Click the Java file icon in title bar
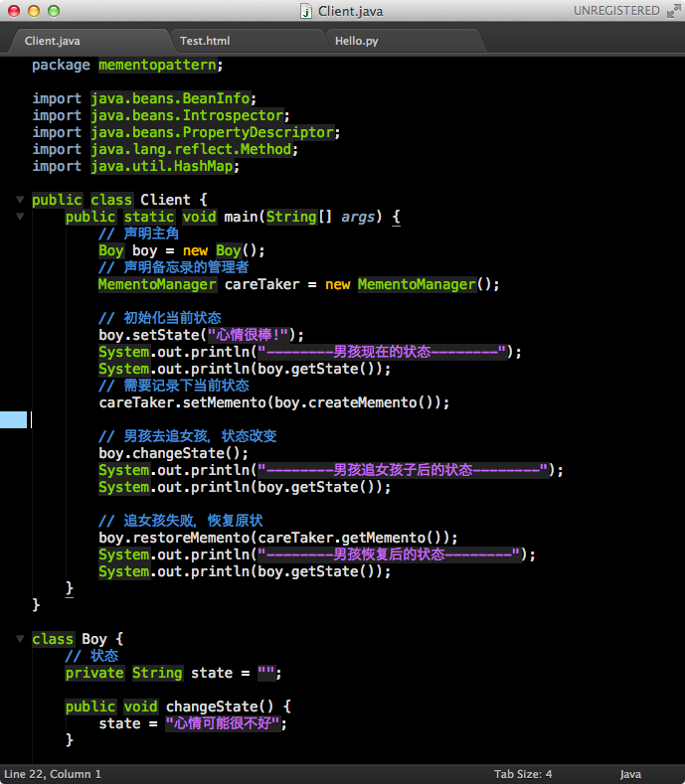 point(306,11)
